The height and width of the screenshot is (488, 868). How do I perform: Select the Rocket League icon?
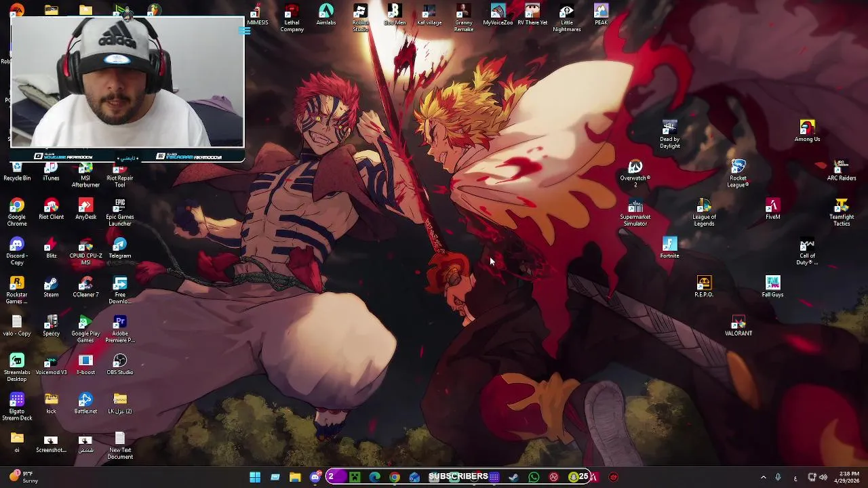coord(738,174)
